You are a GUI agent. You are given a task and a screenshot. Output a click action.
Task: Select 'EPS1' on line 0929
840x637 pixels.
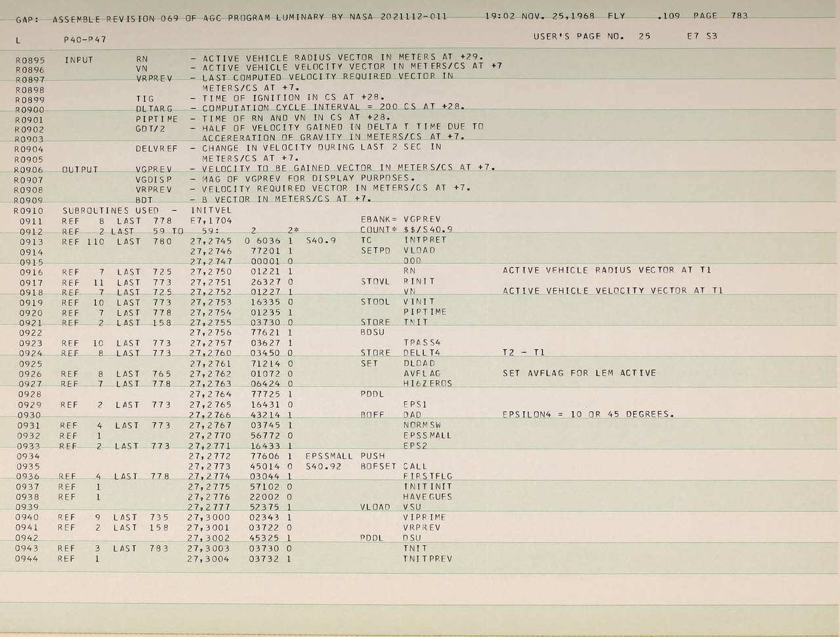(x=415, y=405)
